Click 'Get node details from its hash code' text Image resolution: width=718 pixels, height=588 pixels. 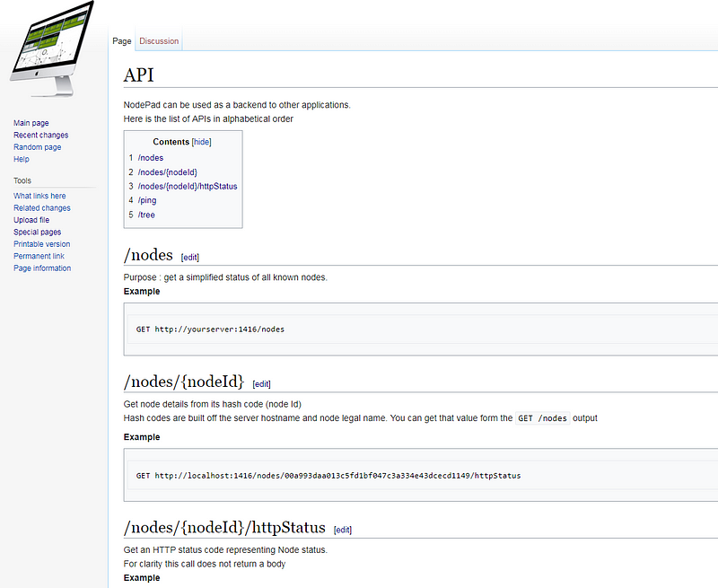pos(213,404)
